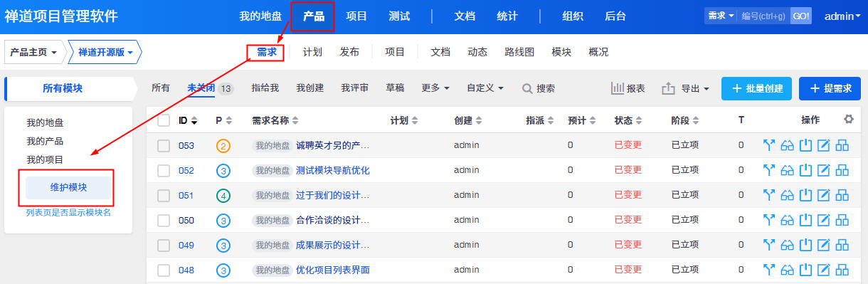
Task: Check the box for story 049
Action: click(164, 246)
